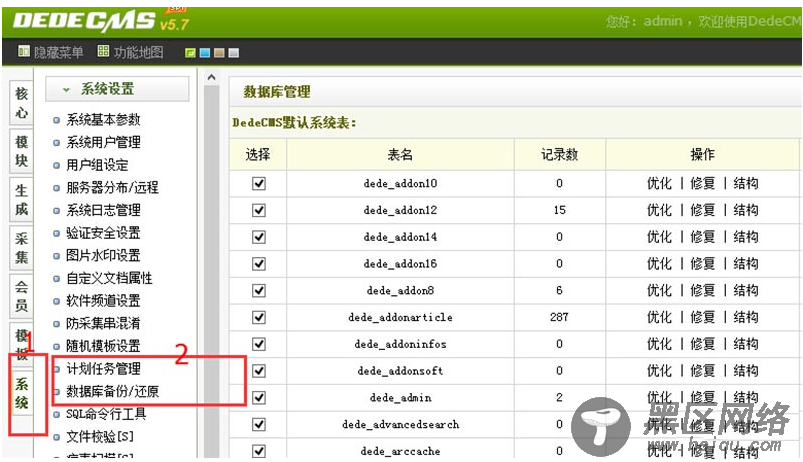
Task: Open 计划任务管理 page
Action: point(103,368)
